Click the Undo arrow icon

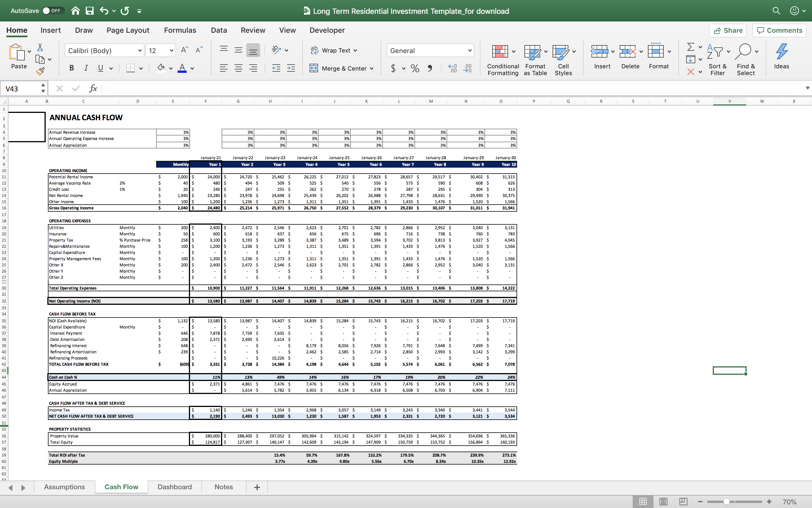[104, 11]
